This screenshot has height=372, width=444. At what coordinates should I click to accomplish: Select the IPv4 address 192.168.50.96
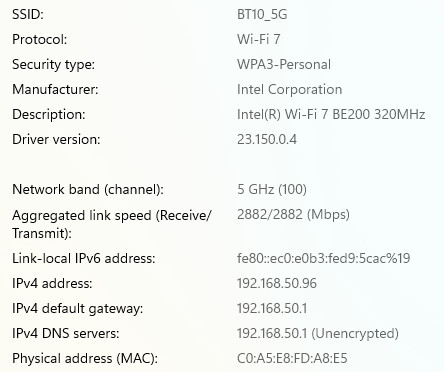(277, 283)
